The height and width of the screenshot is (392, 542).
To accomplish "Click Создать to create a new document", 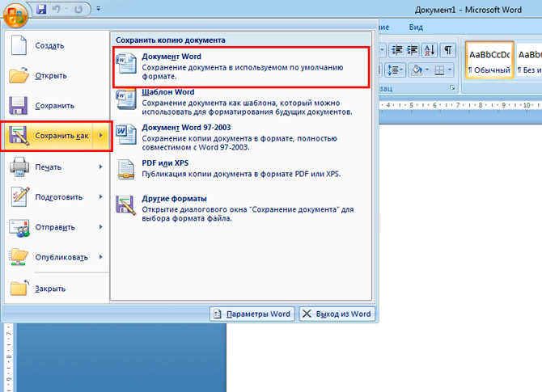I will pos(49,45).
